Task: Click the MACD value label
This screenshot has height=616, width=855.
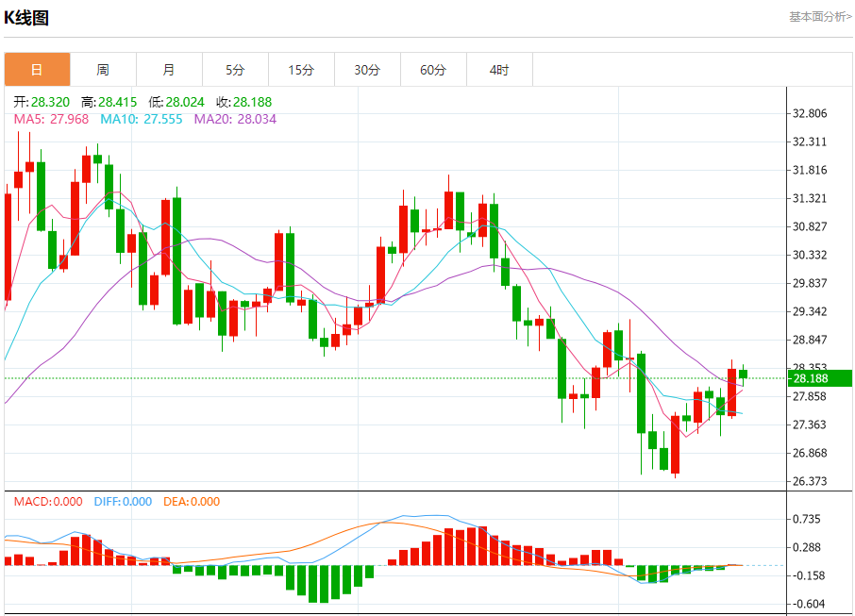Action: click(x=48, y=502)
